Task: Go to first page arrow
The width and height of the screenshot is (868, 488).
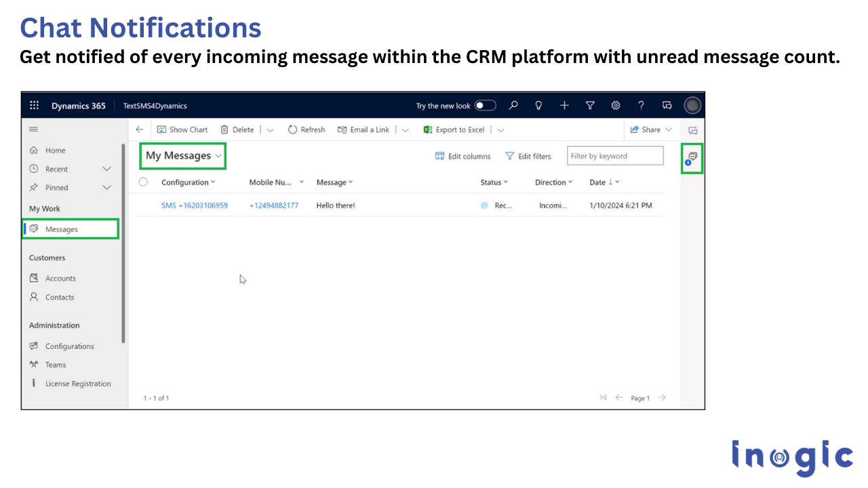Action: tap(604, 398)
